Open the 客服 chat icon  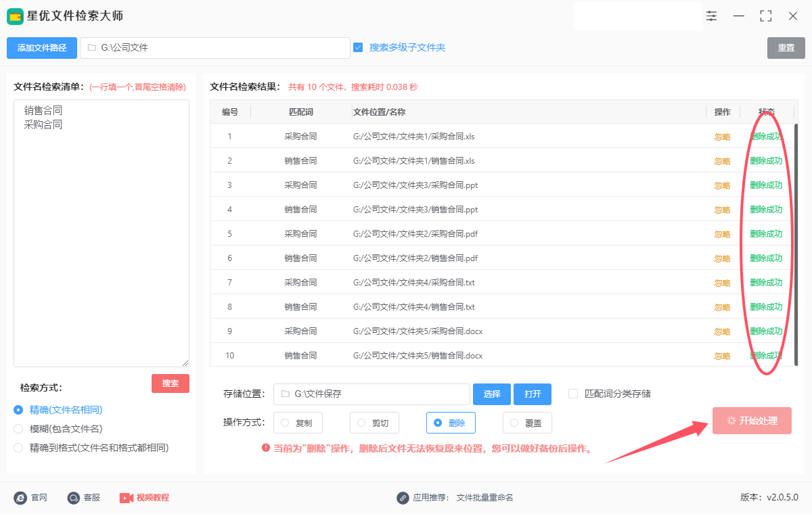(74, 498)
